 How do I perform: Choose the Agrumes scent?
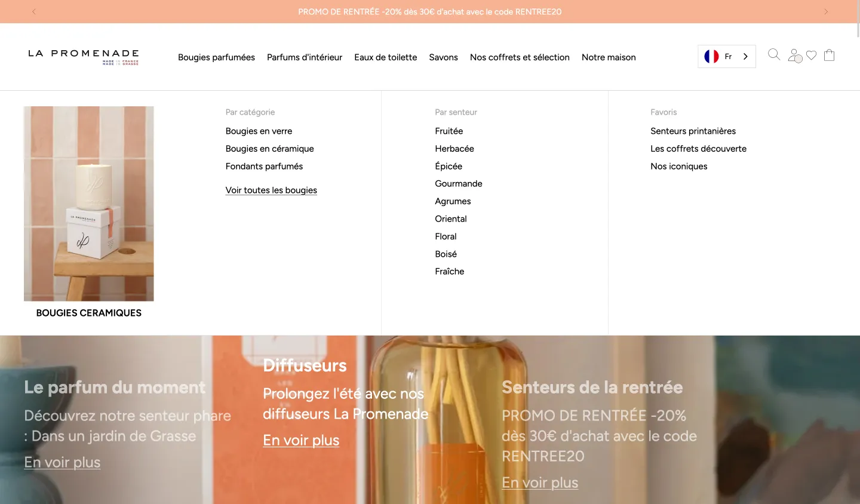coord(453,201)
